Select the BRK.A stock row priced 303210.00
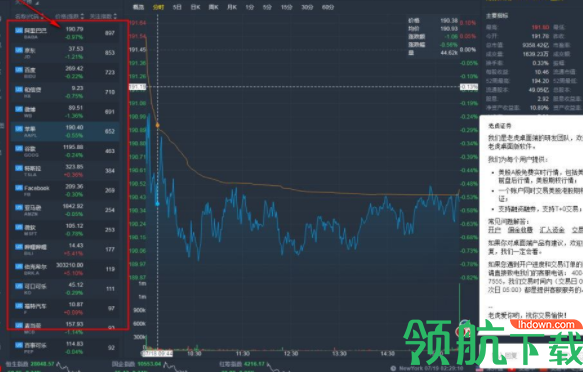Viewport: 583px width, 372px height. click(65, 269)
